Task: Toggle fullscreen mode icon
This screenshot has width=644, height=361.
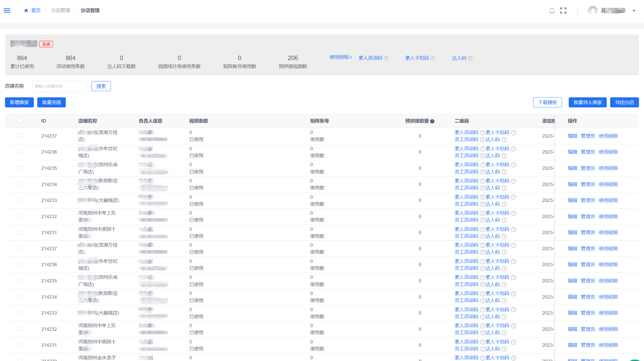Action: click(563, 11)
